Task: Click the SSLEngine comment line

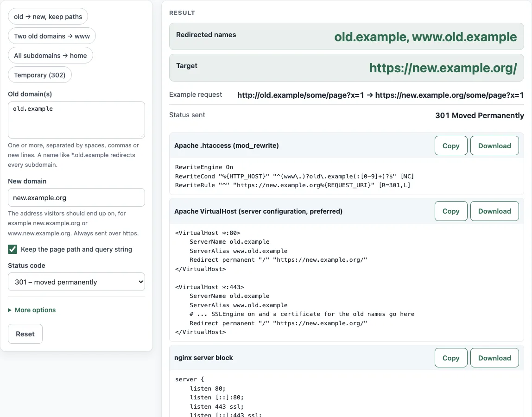Action: click(x=302, y=314)
